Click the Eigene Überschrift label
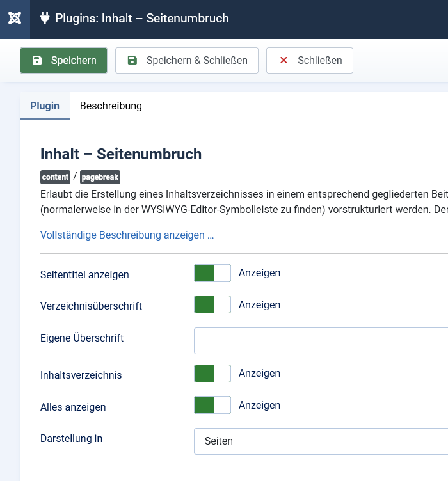Screen dimensions: 448x481 point(82,338)
